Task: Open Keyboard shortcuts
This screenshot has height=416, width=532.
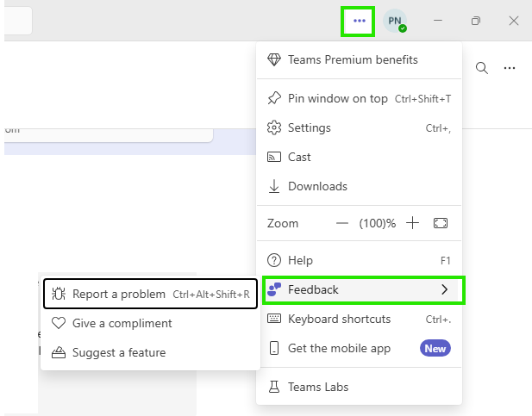Action: (360, 319)
